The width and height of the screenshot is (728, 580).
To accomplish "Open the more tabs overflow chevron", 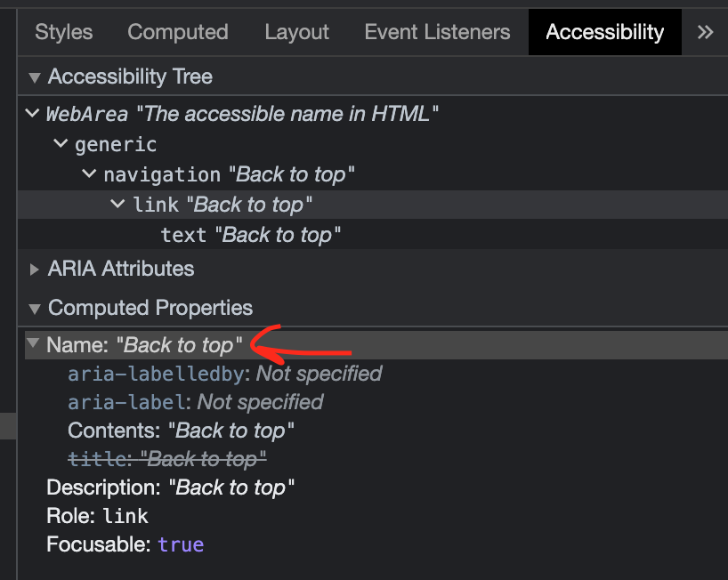I will tap(705, 33).
